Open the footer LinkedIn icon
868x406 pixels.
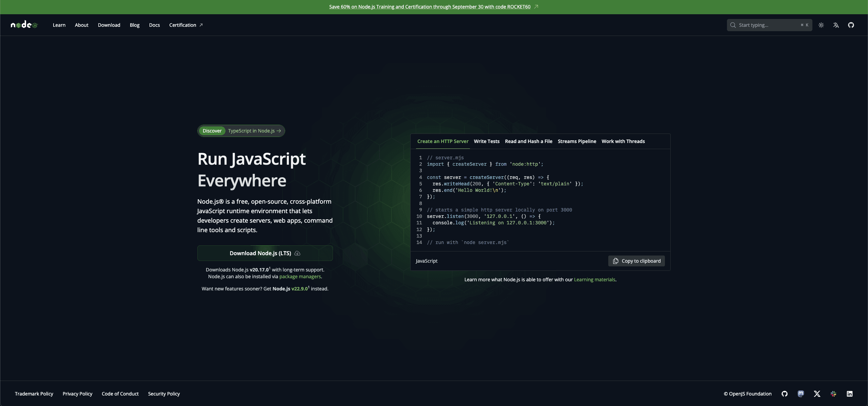(x=850, y=394)
